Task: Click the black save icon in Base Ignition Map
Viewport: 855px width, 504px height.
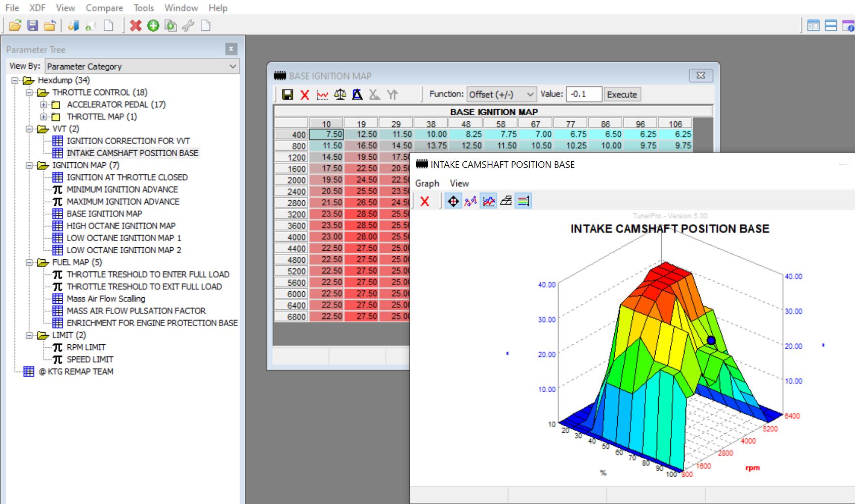Action: tap(287, 95)
